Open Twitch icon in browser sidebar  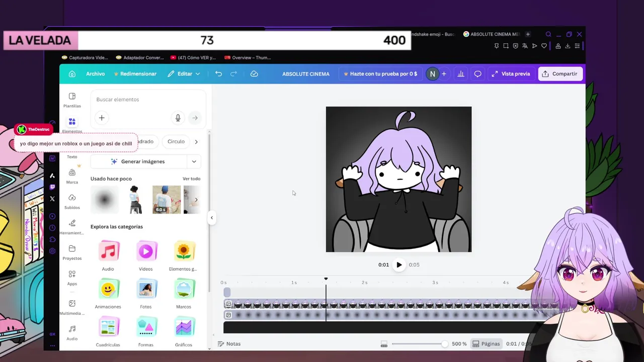coord(52,187)
